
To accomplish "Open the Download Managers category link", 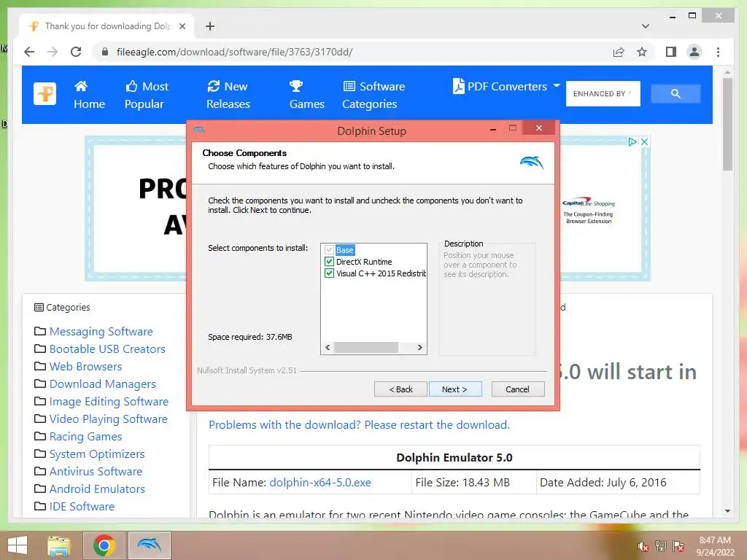I will [x=102, y=384].
